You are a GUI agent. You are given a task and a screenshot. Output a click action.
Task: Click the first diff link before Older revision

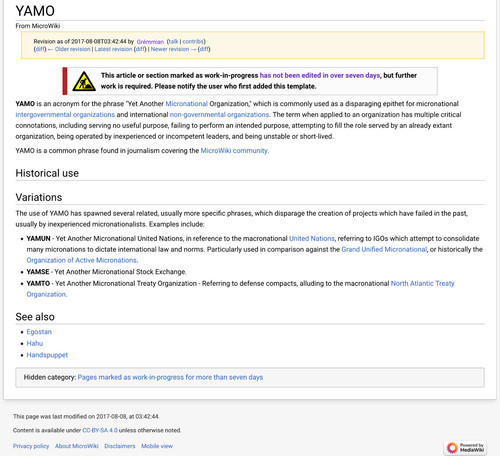40,49
